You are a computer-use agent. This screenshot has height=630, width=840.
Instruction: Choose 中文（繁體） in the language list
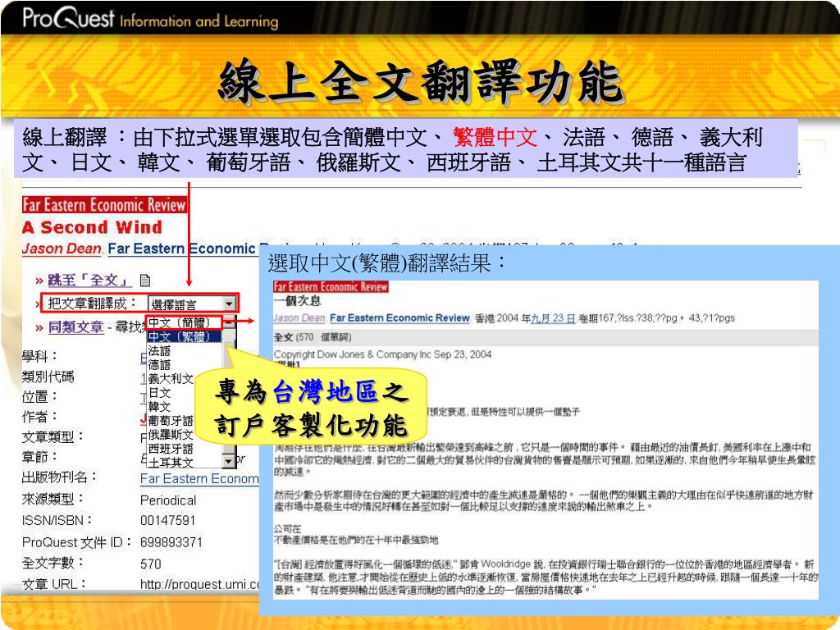click(x=179, y=336)
